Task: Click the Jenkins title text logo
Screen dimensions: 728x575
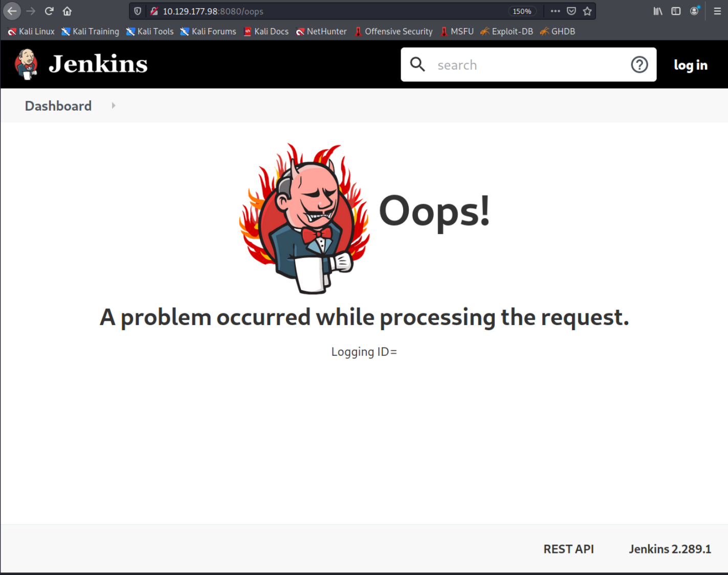Action: point(98,65)
